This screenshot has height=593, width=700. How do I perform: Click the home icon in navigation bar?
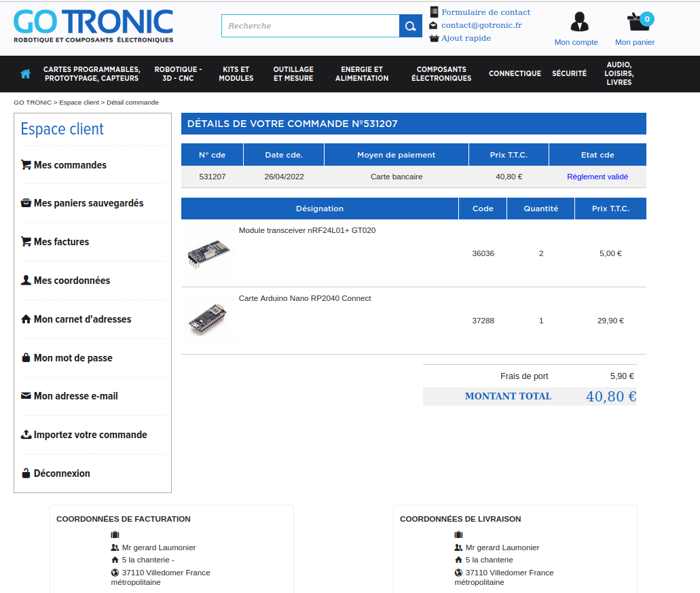(x=26, y=74)
